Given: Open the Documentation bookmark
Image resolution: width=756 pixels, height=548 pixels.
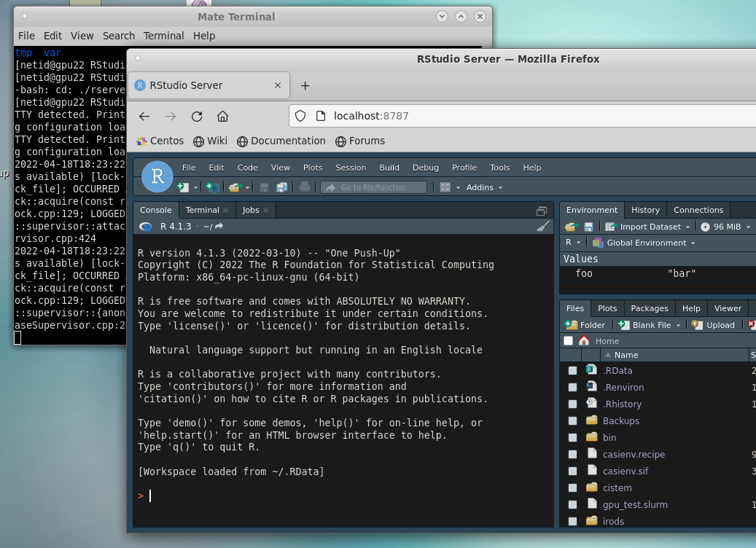Looking at the screenshot, I should coord(281,141).
